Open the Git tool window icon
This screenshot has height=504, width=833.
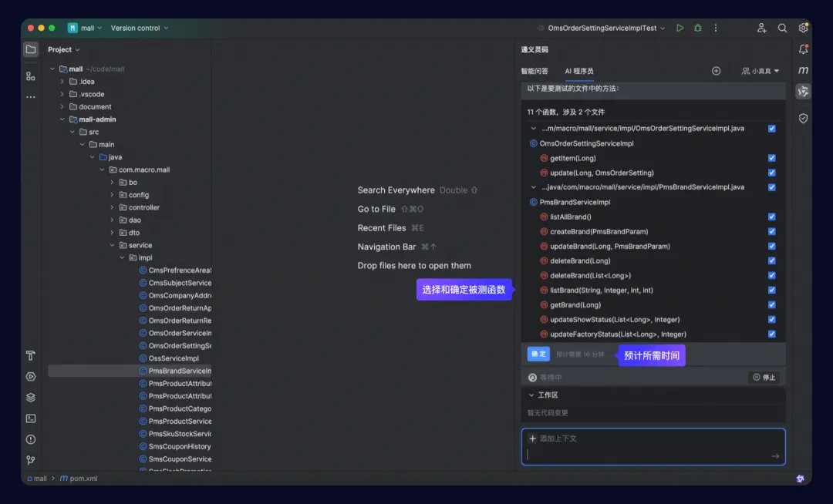[31, 460]
